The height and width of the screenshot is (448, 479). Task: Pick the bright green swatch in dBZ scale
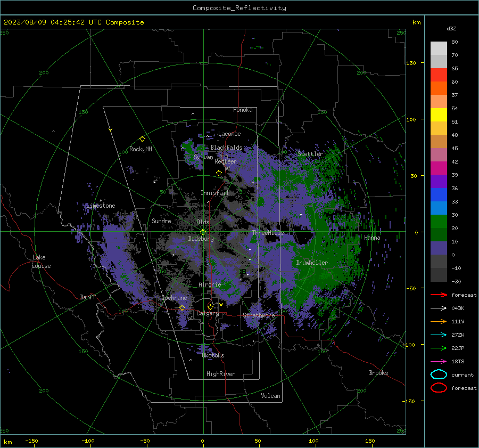[x=439, y=222]
